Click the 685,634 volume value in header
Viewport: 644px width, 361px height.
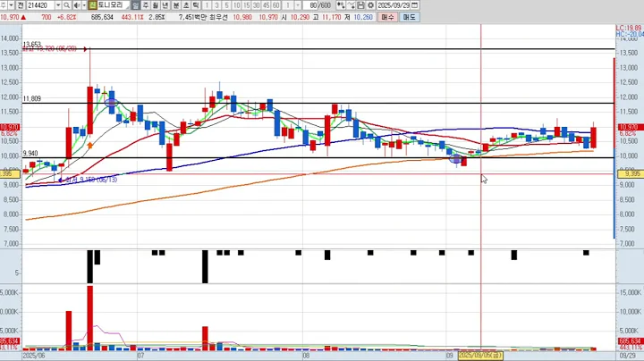[102, 17]
